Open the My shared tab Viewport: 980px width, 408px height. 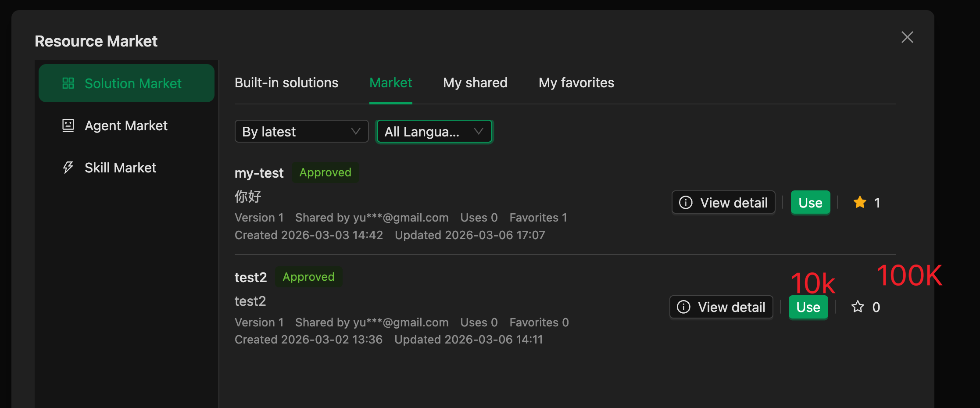point(475,83)
